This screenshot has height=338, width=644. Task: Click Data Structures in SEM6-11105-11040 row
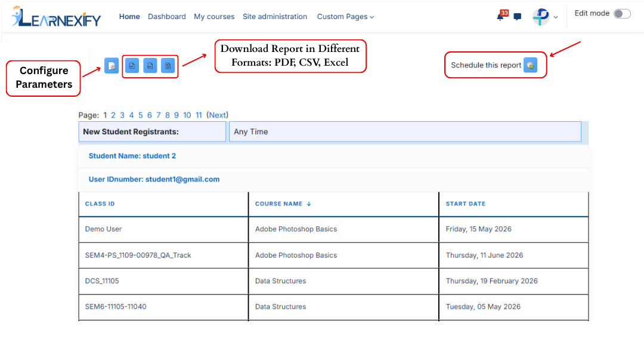(x=280, y=307)
